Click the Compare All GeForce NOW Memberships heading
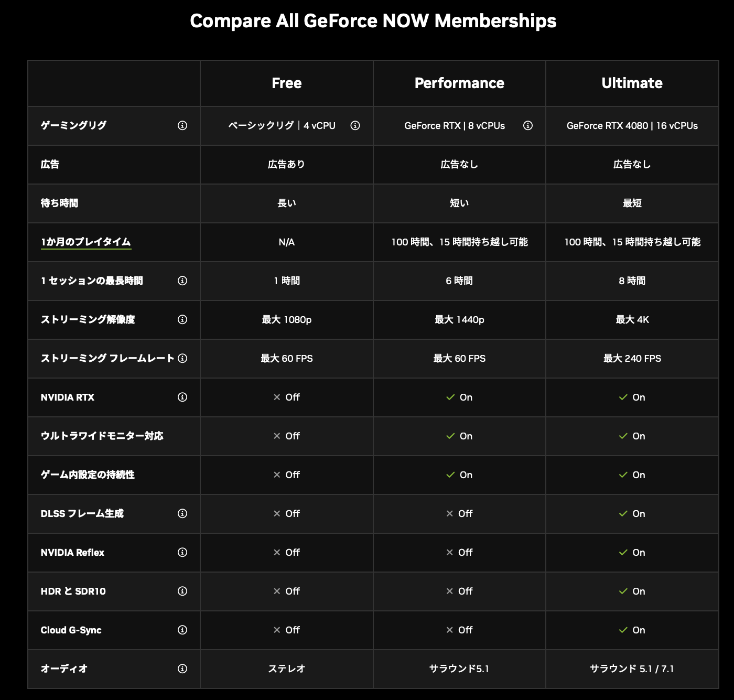This screenshot has height=700, width=734. (x=373, y=21)
